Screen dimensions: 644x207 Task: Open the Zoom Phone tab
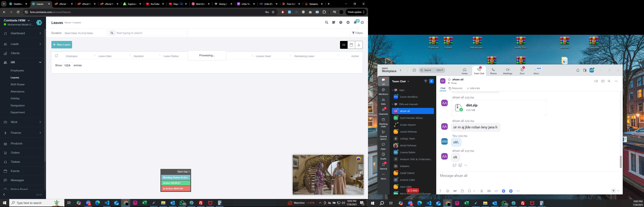(494, 71)
